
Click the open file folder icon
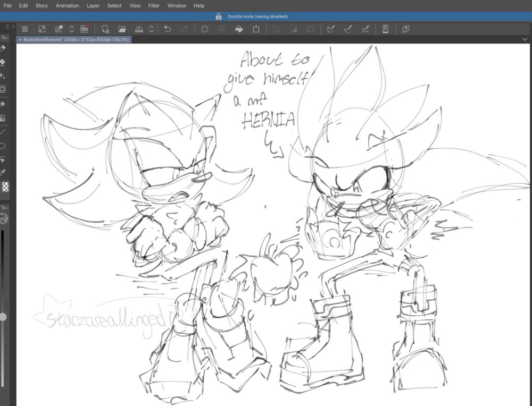[122, 29]
